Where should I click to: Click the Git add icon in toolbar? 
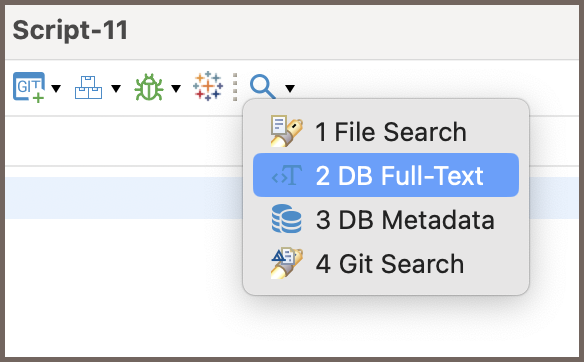click(29, 87)
